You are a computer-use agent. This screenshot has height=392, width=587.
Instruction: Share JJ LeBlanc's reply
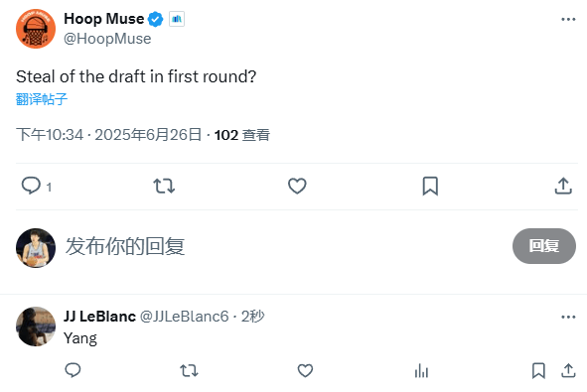(x=568, y=371)
